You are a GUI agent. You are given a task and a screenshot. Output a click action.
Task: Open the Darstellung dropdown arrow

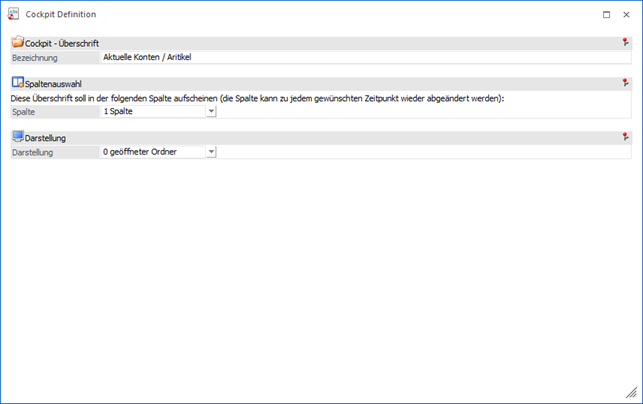[211, 152]
